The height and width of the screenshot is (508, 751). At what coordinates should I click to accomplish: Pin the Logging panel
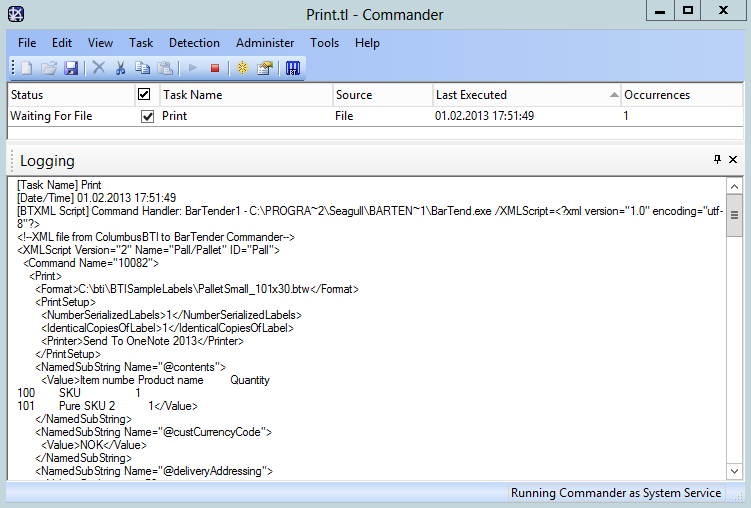(x=717, y=160)
